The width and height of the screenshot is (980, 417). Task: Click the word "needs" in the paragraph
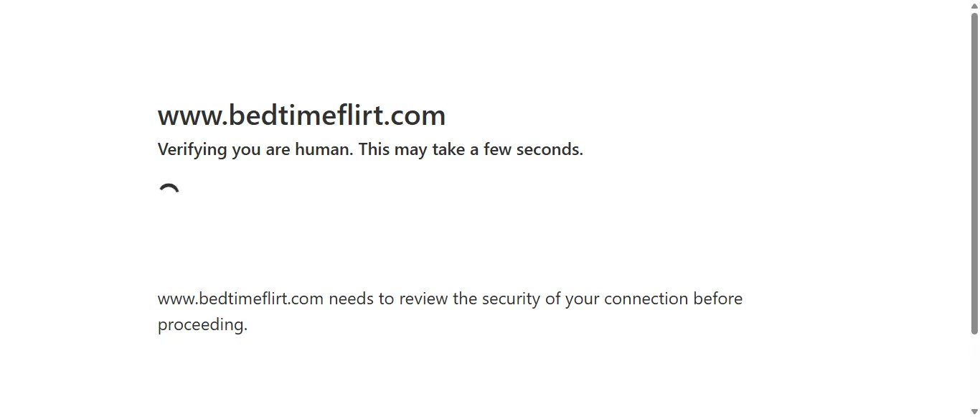[x=351, y=299]
